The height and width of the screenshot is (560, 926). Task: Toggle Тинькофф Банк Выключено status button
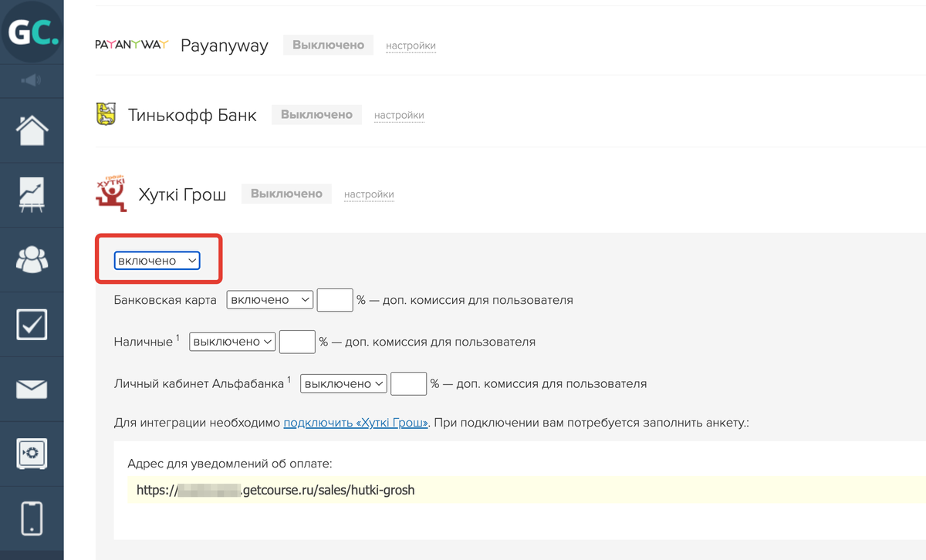316,115
